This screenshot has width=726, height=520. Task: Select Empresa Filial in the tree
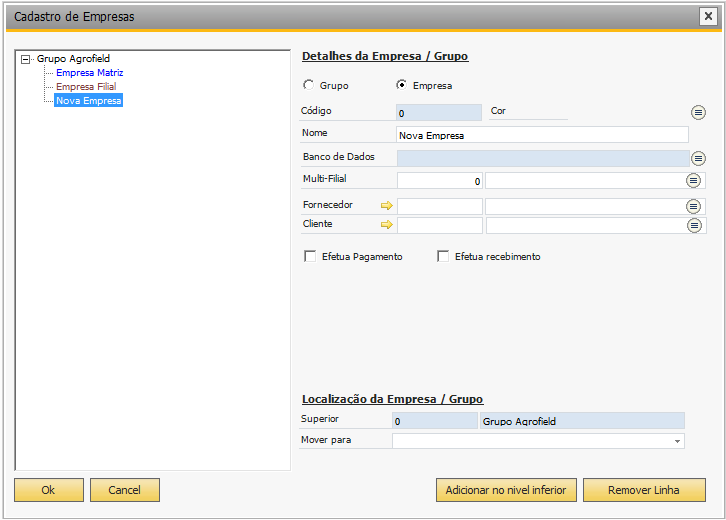[86, 87]
